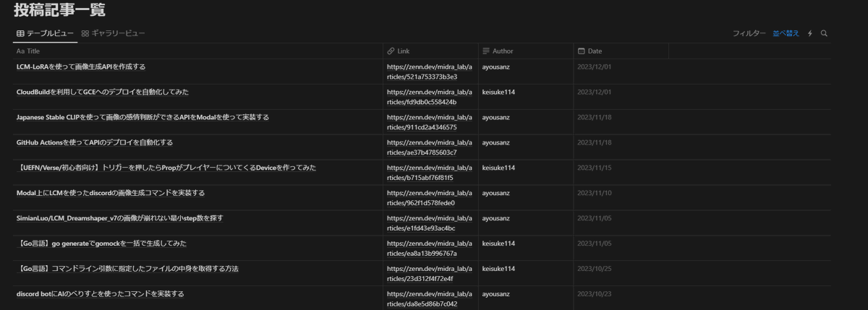Open the フィルター options
Image resolution: width=868 pixels, height=310 pixels.
click(x=749, y=33)
